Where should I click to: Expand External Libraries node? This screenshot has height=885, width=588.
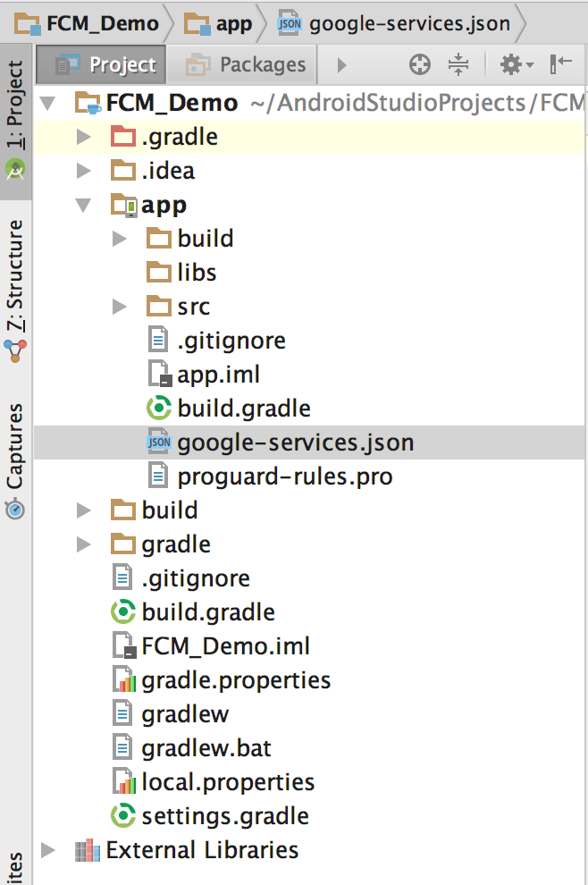tap(48, 850)
